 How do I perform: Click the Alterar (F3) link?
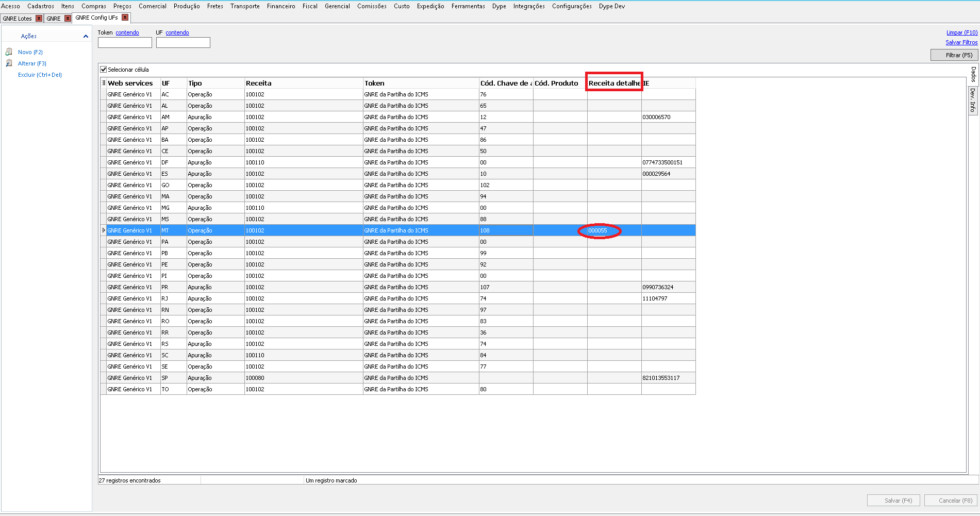[x=32, y=63]
